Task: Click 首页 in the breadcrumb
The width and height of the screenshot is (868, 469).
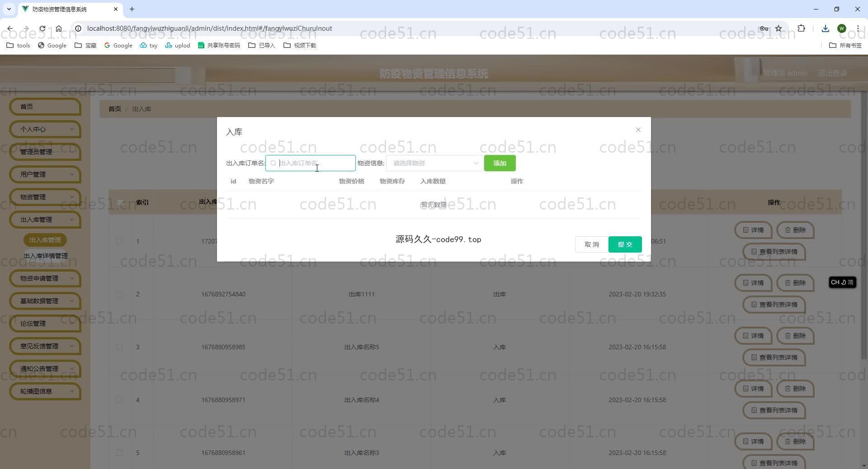Action: click(x=114, y=109)
